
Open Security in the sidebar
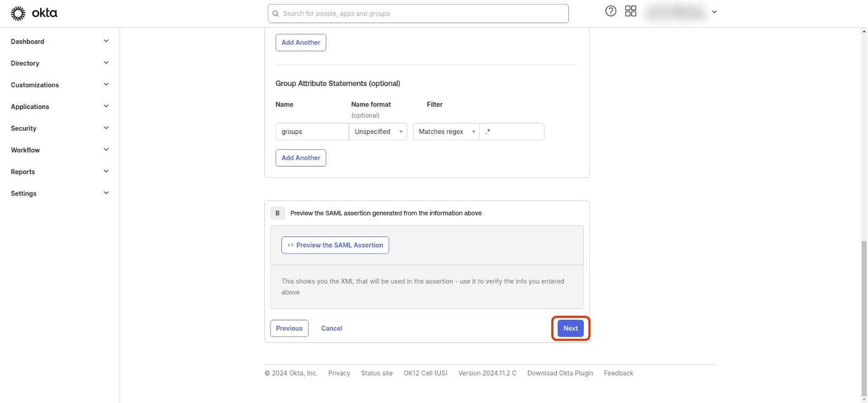24,128
